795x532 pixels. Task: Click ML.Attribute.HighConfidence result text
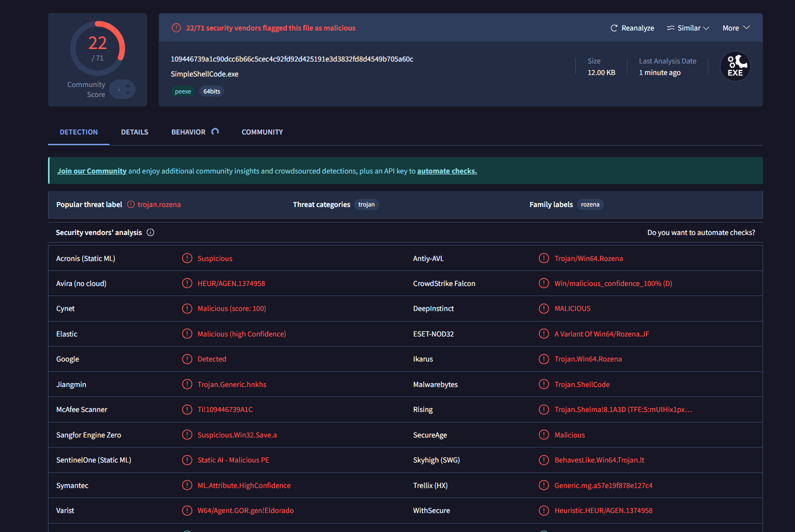click(x=244, y=485)
